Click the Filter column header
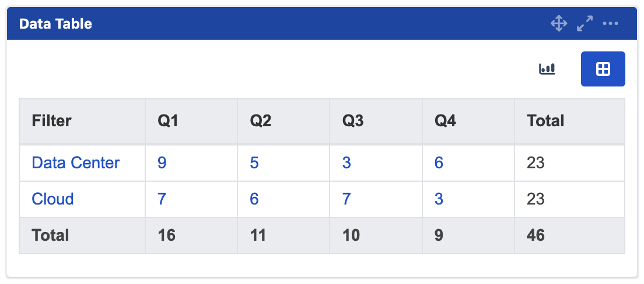 pos(52,121)
